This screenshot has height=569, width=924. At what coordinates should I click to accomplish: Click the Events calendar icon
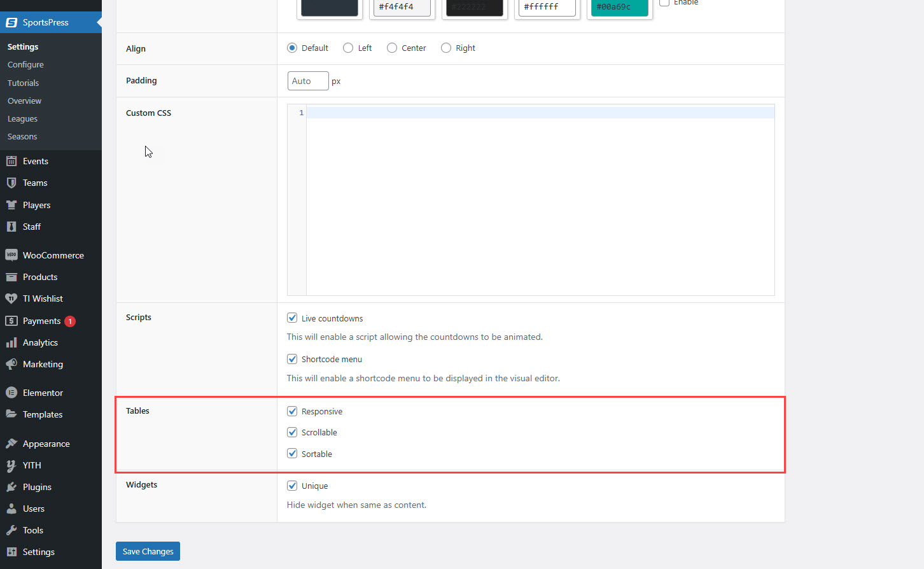point(11,161)
